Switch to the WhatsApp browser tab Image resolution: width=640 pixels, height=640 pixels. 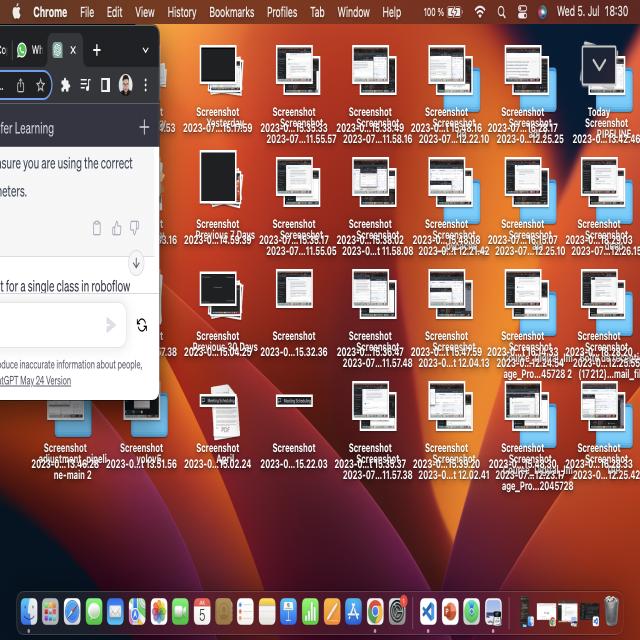pyautogui.click(x=30, y=49)
